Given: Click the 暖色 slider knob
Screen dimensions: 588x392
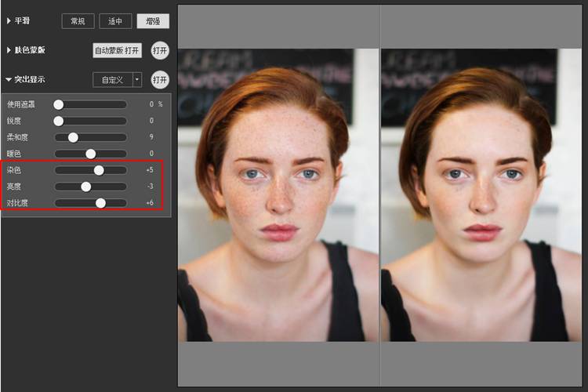Looking at the screenshot, I should [91, 154].
